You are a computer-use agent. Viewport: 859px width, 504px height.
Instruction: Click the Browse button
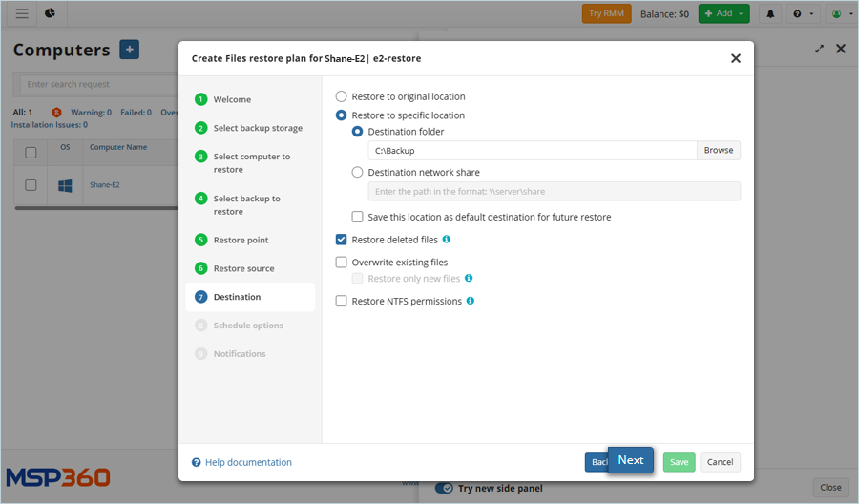pyautogui.click(x=719, y=150)
